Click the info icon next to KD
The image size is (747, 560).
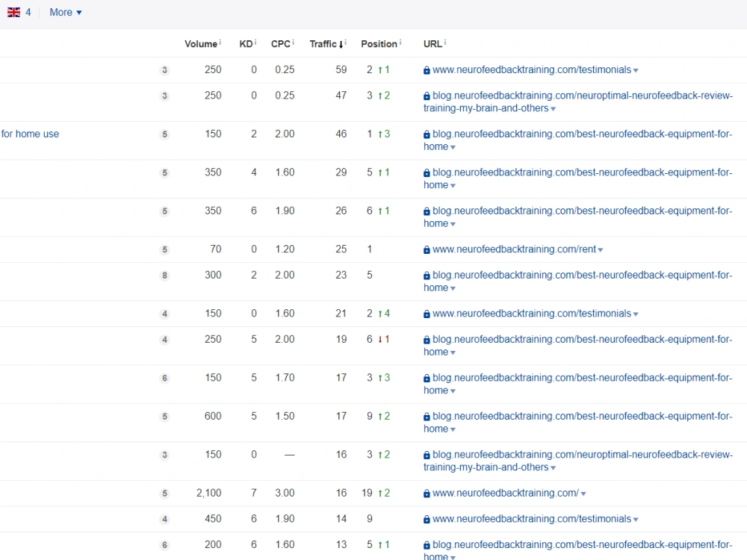pyautogui.click(x=255, y=43)
